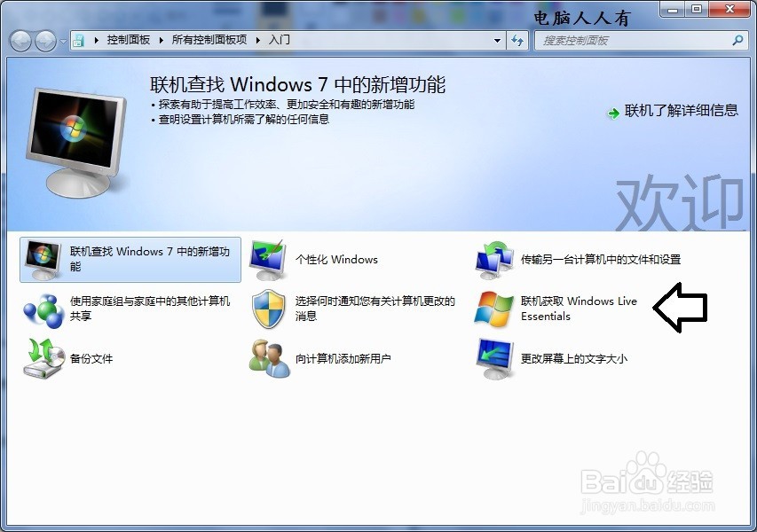Click the 传输另一台计算机中的文件和设置 icon

point(493,254)
